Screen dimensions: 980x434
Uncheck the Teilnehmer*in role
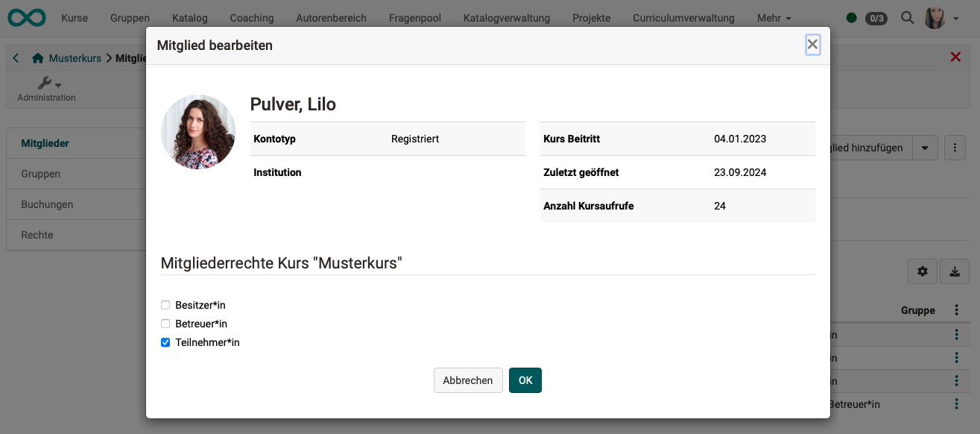165,342
